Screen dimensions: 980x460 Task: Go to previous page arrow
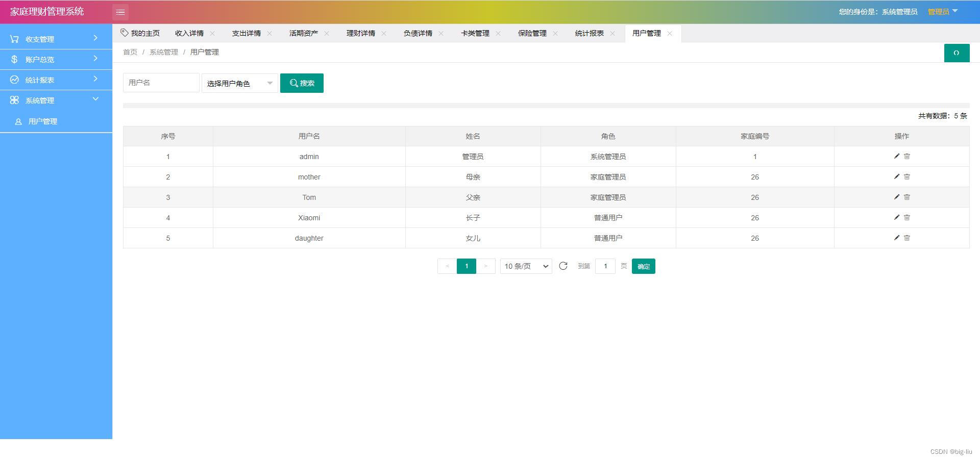447,266
